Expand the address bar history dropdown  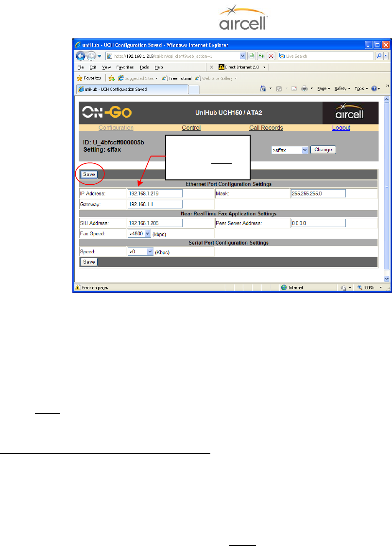point(243,56)
